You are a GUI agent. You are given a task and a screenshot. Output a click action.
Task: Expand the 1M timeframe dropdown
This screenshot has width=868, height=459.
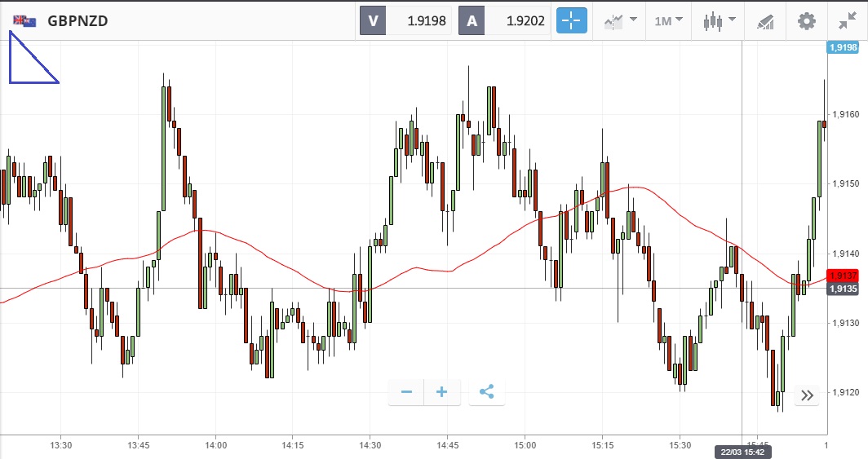pyautogui.click(x=669, y=20)
